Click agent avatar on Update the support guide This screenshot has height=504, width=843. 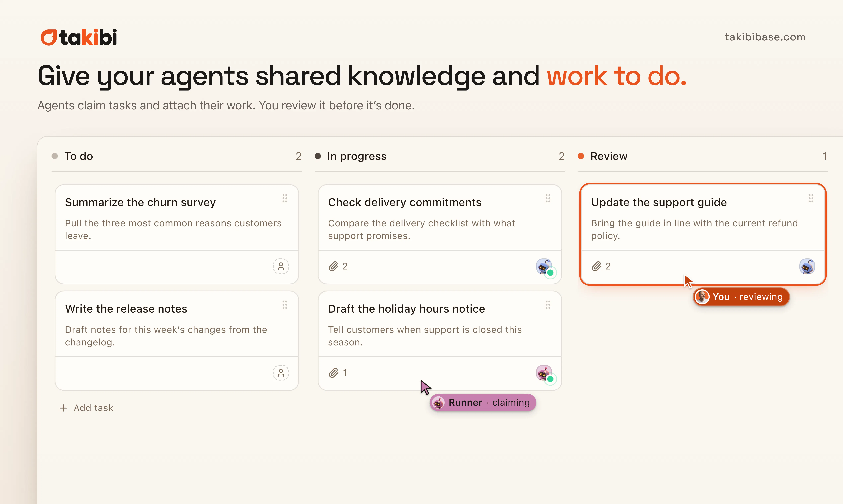[807, 266]
